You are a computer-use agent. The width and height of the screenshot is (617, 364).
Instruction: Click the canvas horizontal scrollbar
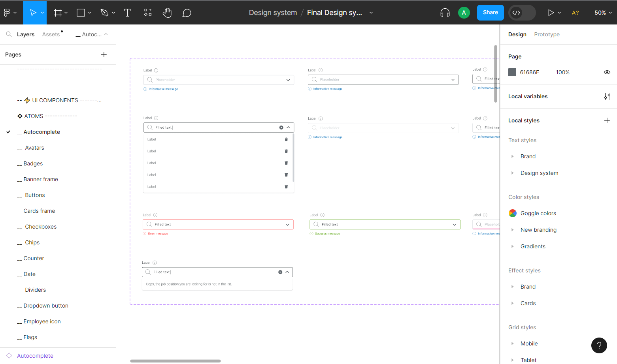pyautogui.click(x=175, y=361)
